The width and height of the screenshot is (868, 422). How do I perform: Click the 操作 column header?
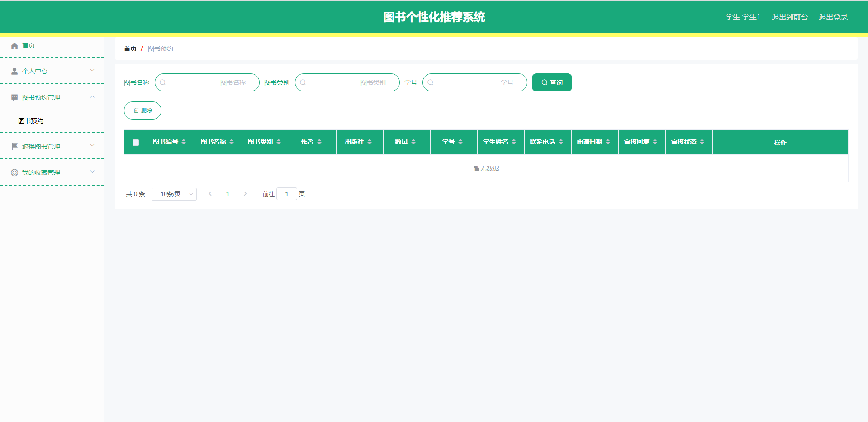point(780,143)
